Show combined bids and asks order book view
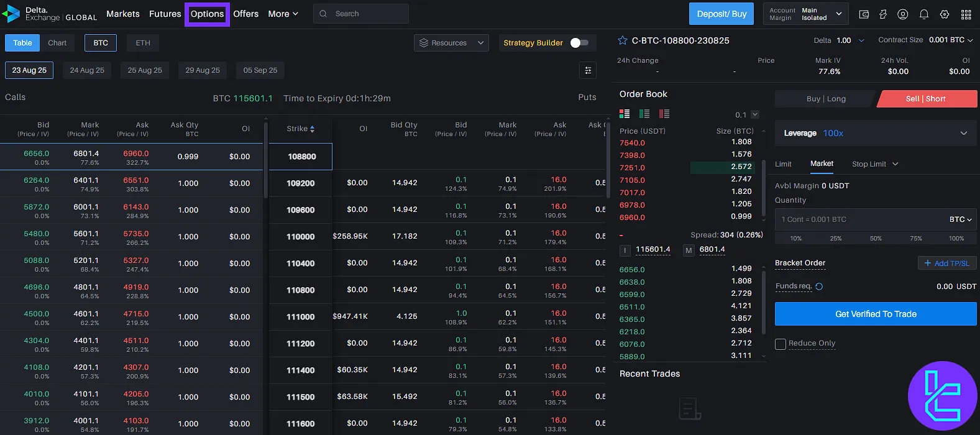 click(625, 114)
